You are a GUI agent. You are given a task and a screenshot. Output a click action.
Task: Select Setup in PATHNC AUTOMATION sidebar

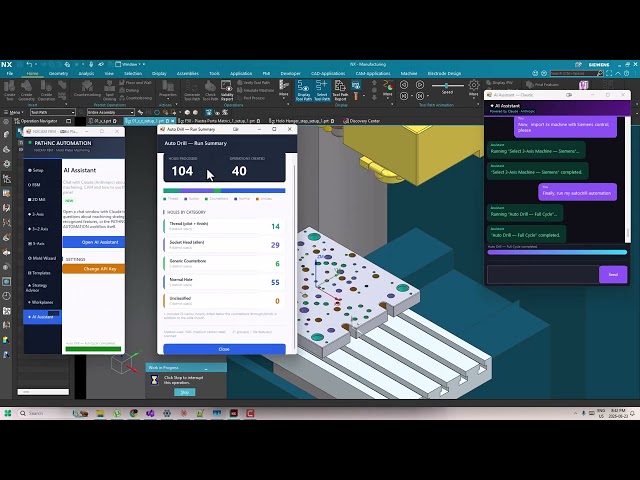[x=36, y=170]
